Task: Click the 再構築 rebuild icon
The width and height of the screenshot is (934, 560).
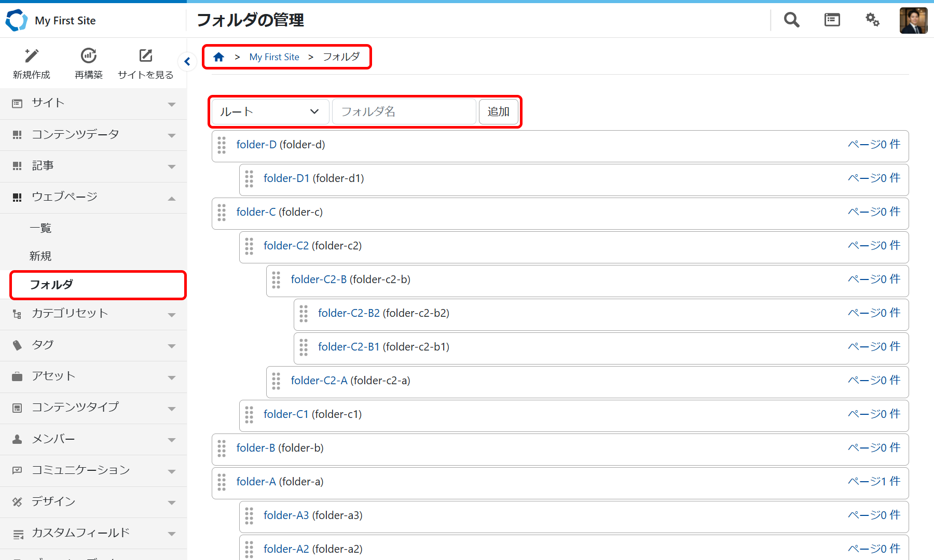Action: coord(89,56)
